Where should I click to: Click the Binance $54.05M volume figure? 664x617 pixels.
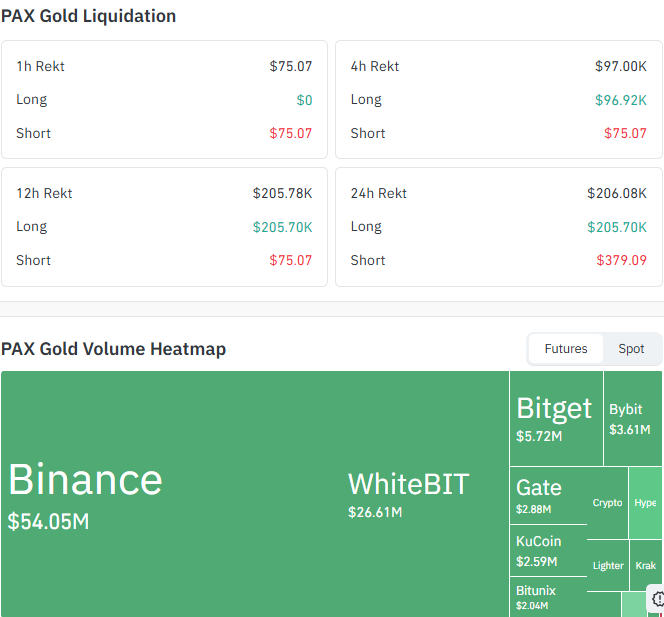(48, 521)
